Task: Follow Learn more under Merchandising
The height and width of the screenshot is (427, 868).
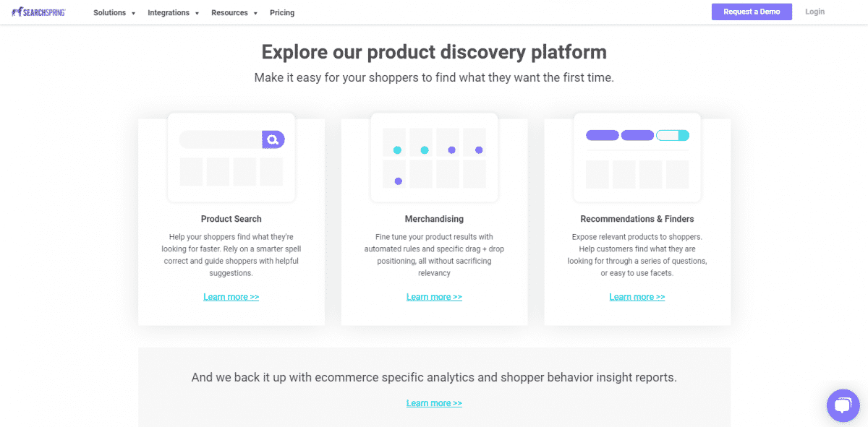Action: coord(434,297)
